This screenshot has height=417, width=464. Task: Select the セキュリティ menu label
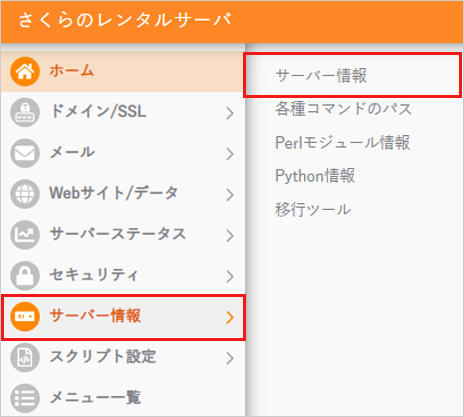coord(94,275)
